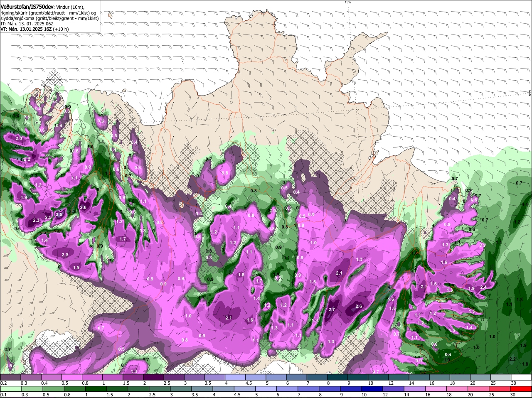
Task: Click the Veðurstofan/IS750dev title text
Action: pyautogui.click(x=27, y=7)
